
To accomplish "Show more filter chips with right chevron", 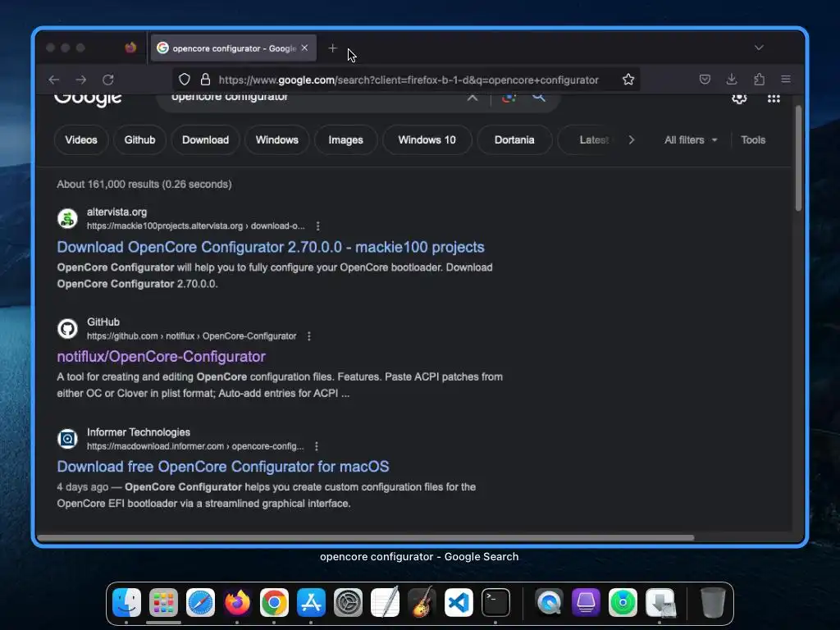I will (x=632, y=139).
